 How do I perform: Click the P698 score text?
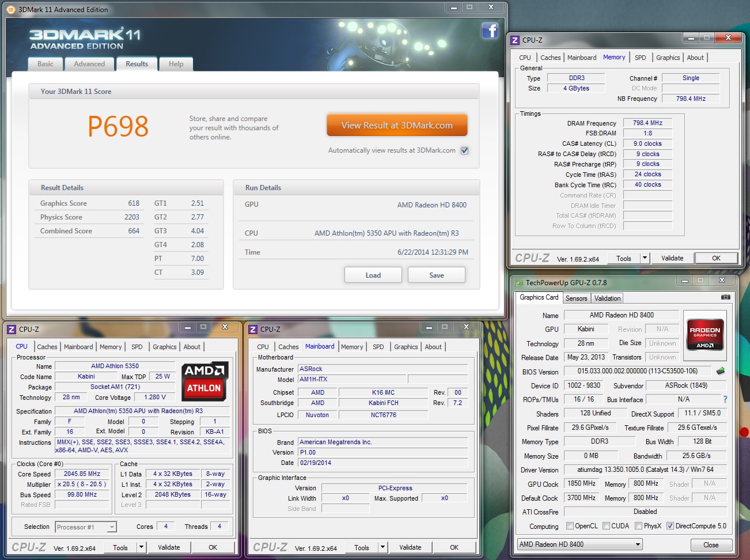pos(118,126)
